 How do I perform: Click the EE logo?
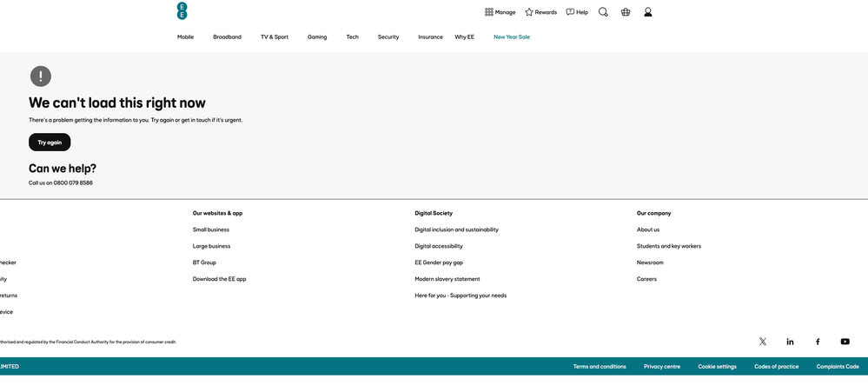182,11
